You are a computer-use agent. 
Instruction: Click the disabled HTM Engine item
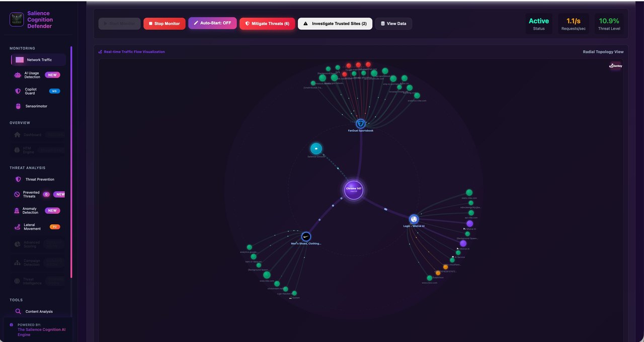tap(38, 150)
